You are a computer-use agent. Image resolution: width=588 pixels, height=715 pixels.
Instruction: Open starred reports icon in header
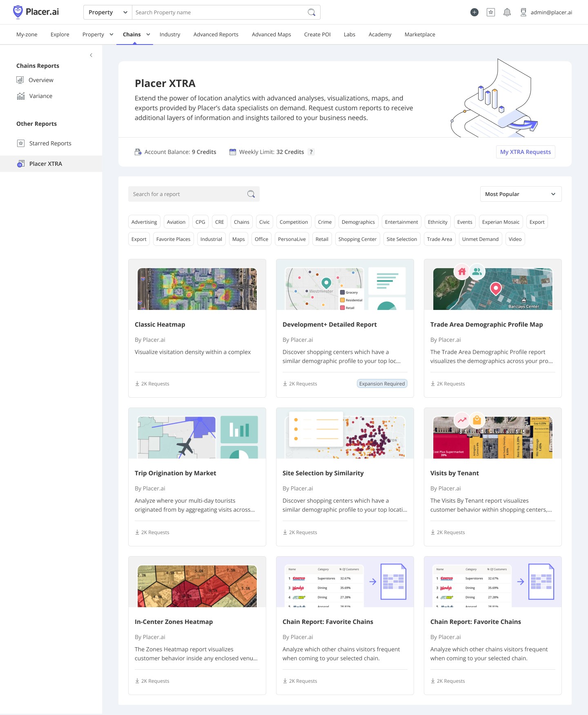click(491, 12)
